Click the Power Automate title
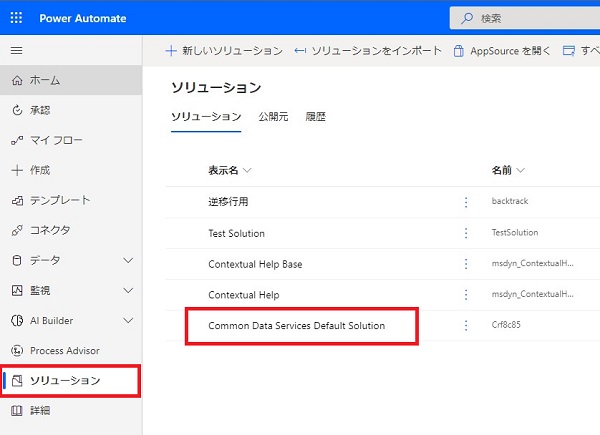600x435 pixels. 83,18
